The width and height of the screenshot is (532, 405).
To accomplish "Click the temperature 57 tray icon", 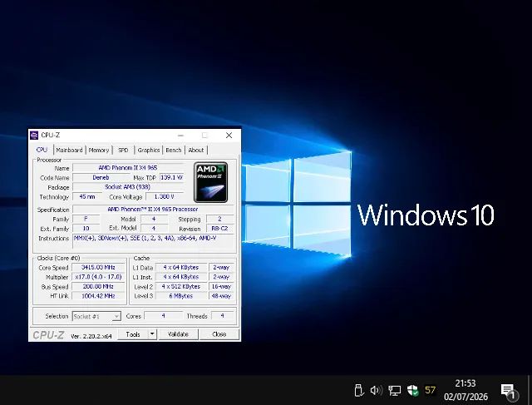I will [431, 390].
